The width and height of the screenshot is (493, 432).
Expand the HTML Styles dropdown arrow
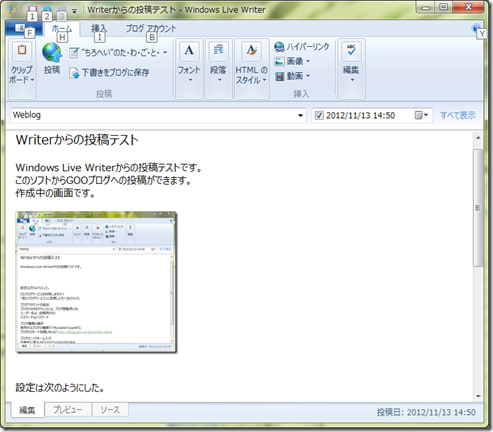click(264, 80)
